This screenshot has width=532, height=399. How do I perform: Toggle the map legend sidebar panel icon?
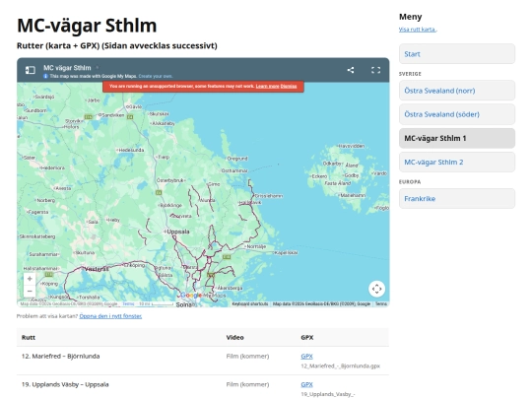pos(31,70)
